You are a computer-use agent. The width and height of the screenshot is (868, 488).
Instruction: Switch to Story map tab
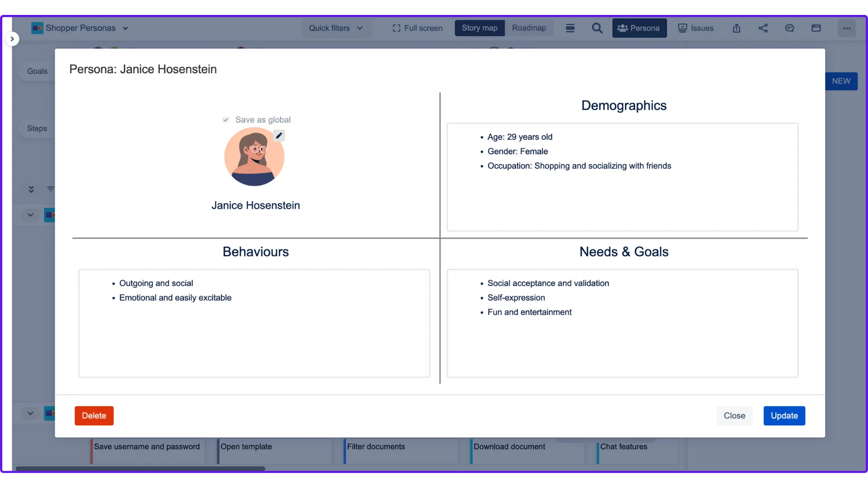pos(480,28)
